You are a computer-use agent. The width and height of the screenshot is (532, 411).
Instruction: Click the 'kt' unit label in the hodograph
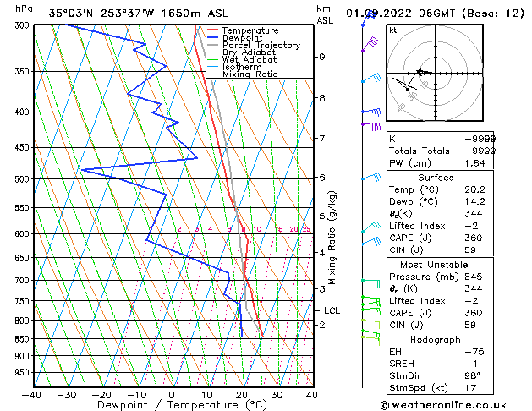[393, 30]
